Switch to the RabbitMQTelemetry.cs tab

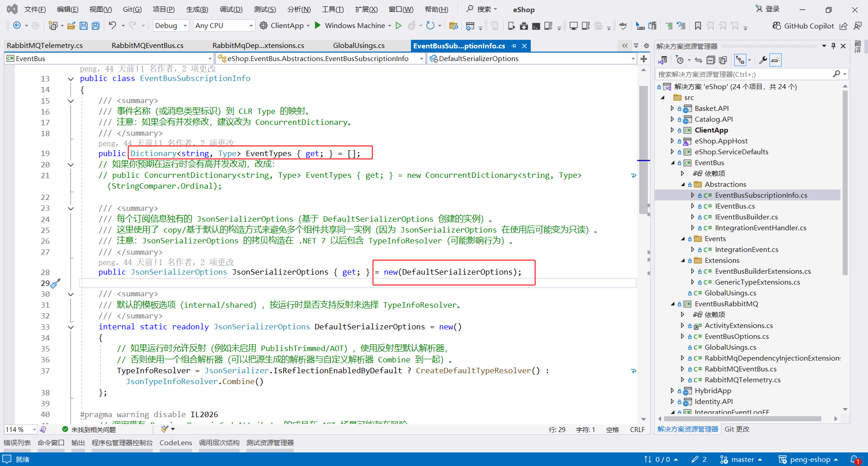44,45
